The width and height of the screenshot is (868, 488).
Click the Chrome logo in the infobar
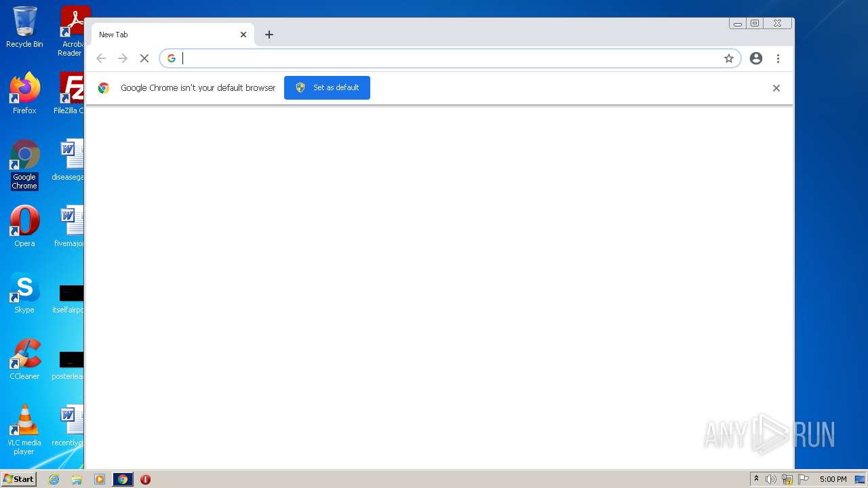pyautogui.click(x=104, y=88)
